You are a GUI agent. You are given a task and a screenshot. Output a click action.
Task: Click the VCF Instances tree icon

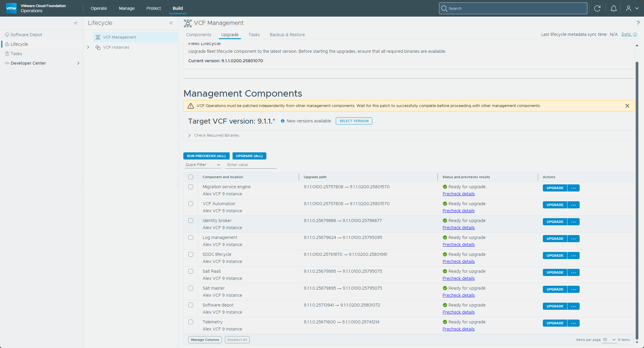pos(98,47)
